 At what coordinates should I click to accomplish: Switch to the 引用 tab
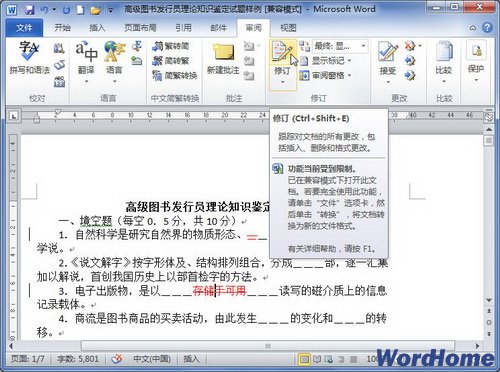(x=183, y=28)
